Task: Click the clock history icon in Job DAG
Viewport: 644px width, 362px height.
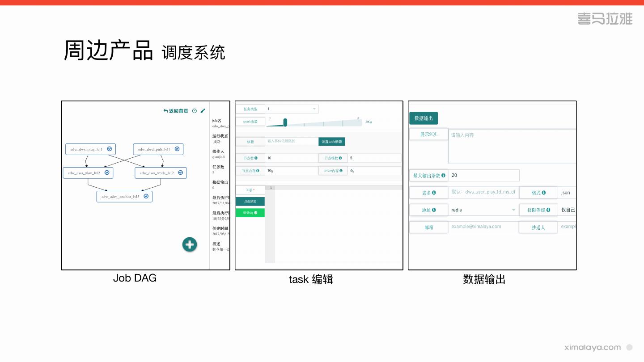Action: point(195,111)
